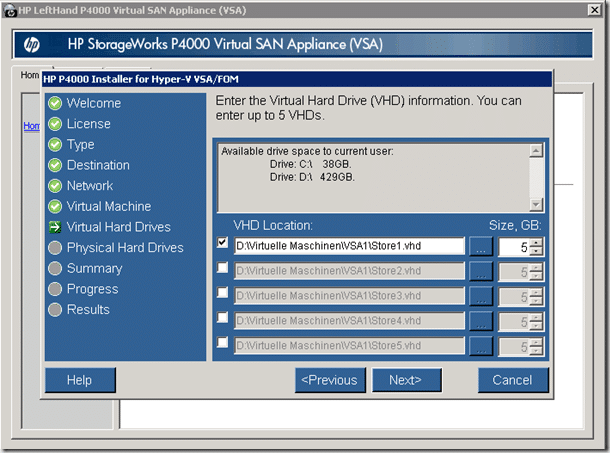The width and height of the screenshot is (610, 453).
Task: Select the Virtual Hard Drives step
Action: [119, 227]
